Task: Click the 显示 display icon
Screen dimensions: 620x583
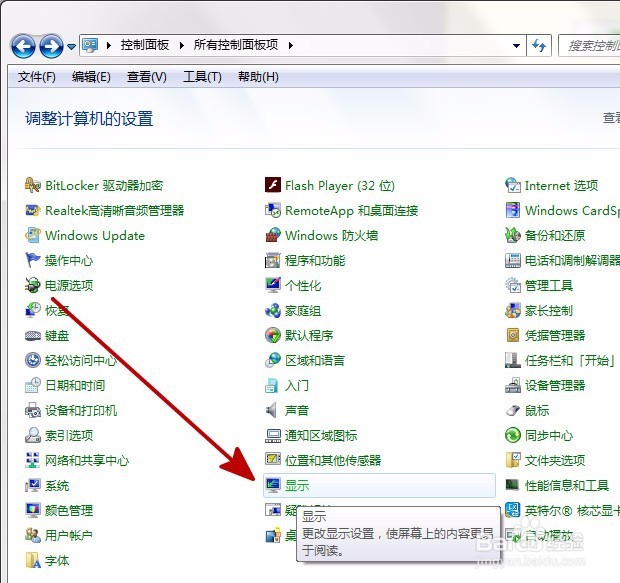Action: coord(273,485)
